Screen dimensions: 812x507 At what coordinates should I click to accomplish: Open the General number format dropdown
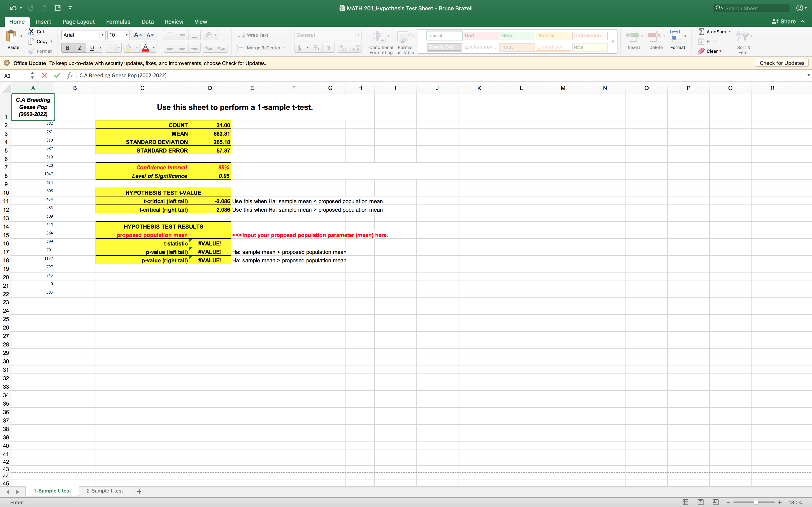coord(358,35)
